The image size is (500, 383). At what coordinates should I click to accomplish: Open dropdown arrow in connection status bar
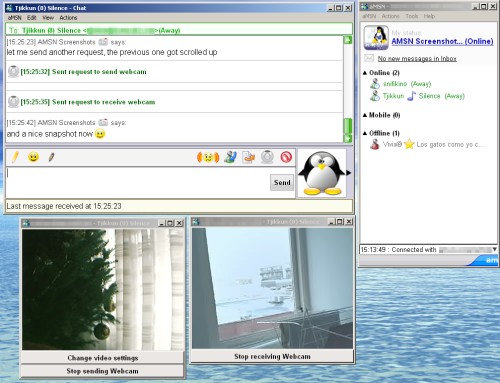point(494,249)
